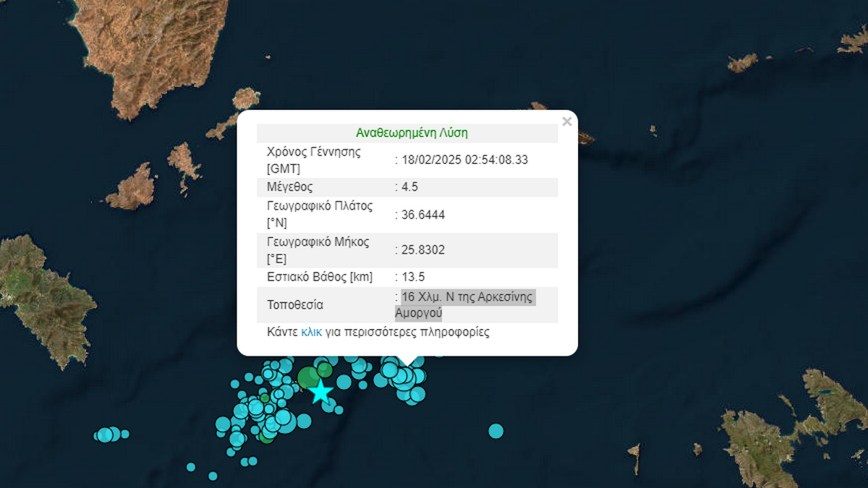This screenshot has width=868, height=488.
Task: Click the 'Τοποθεσία' row label
Action: (295, 305)
